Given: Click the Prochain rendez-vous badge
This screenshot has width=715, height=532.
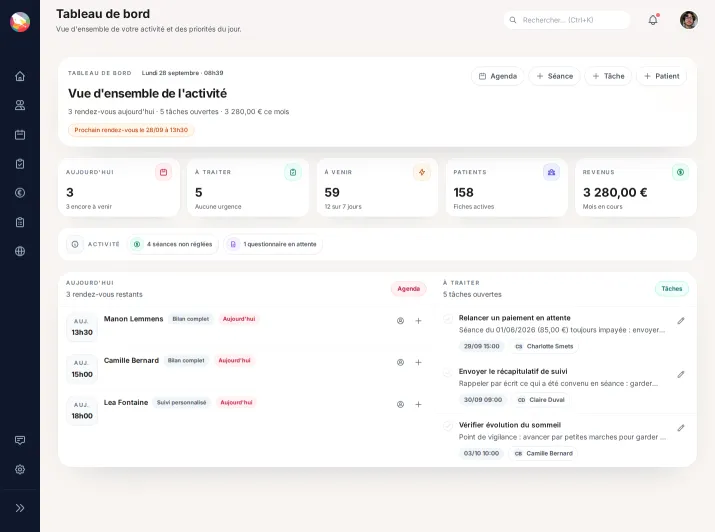Looking at the screenshot, I should tap(131, 130).
